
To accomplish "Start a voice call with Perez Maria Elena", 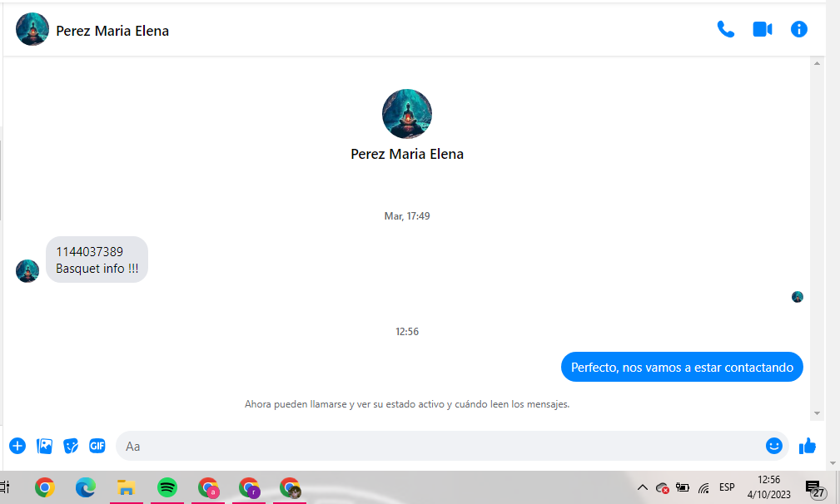I will point(725,30).
